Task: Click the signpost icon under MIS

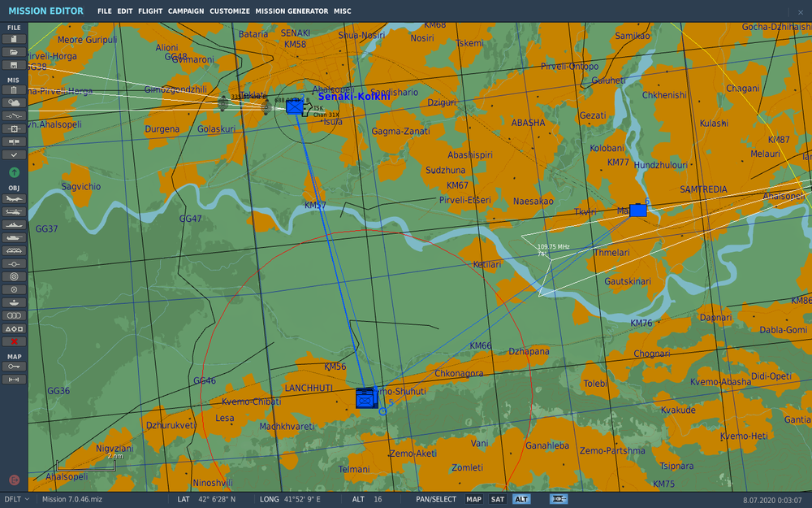Action: tap(14, 142)
